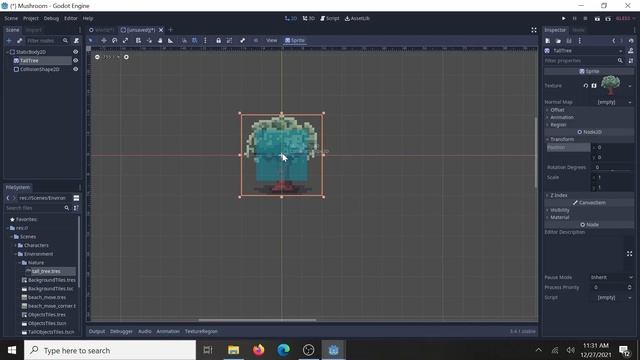This screenshot has height=360, width=640.
Task: Open the TextureRegion bottom panel
Action: tap(201, 331)
